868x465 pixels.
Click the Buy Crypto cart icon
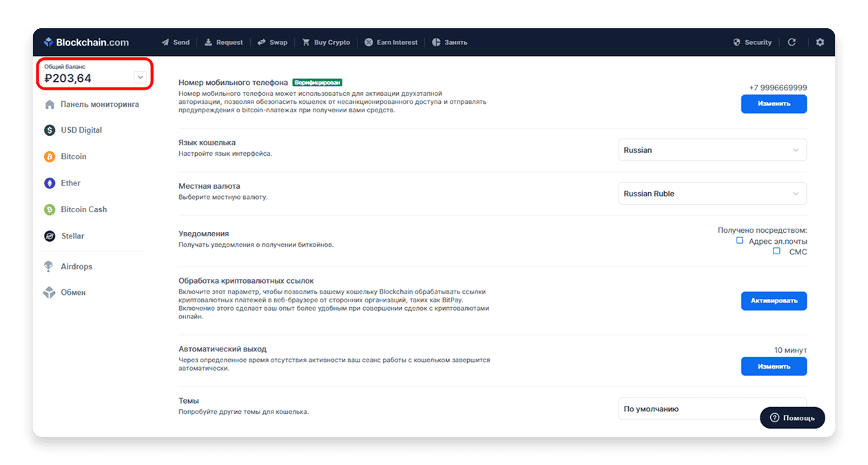pos(306,42)
